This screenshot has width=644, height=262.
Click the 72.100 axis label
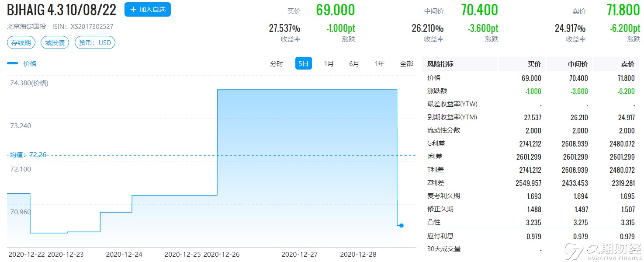click(x=21, y=169)
